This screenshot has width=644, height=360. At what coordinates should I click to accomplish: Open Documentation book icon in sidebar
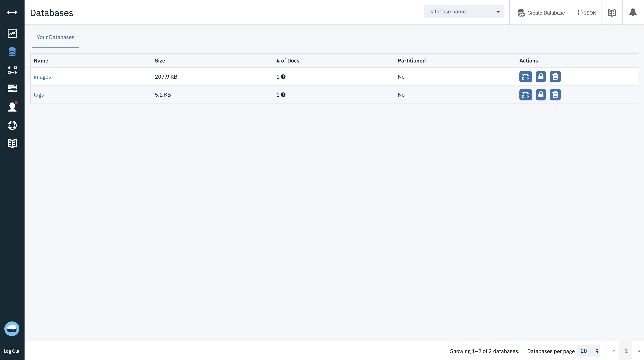[12, 144]
